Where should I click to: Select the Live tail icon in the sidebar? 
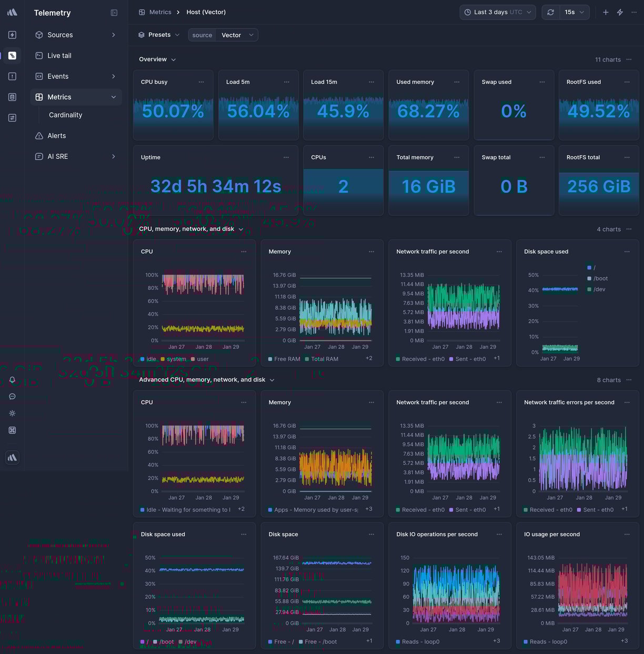[x=39, y=55]
